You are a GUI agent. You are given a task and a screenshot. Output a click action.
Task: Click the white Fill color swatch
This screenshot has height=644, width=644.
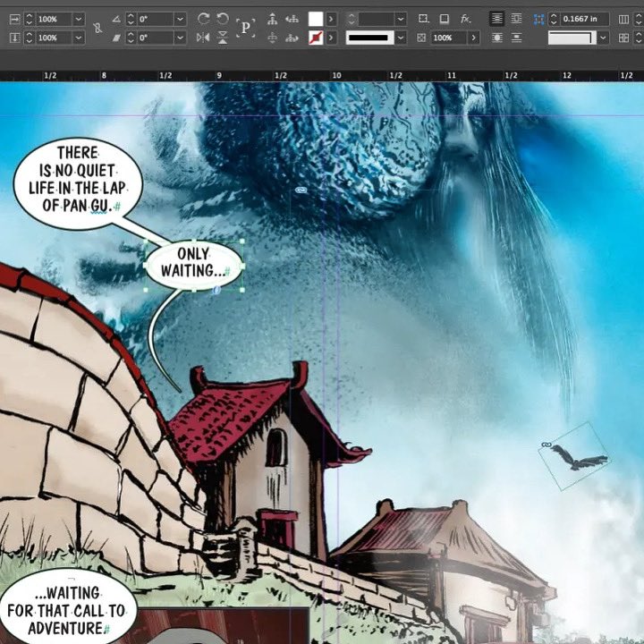point(316,19)
